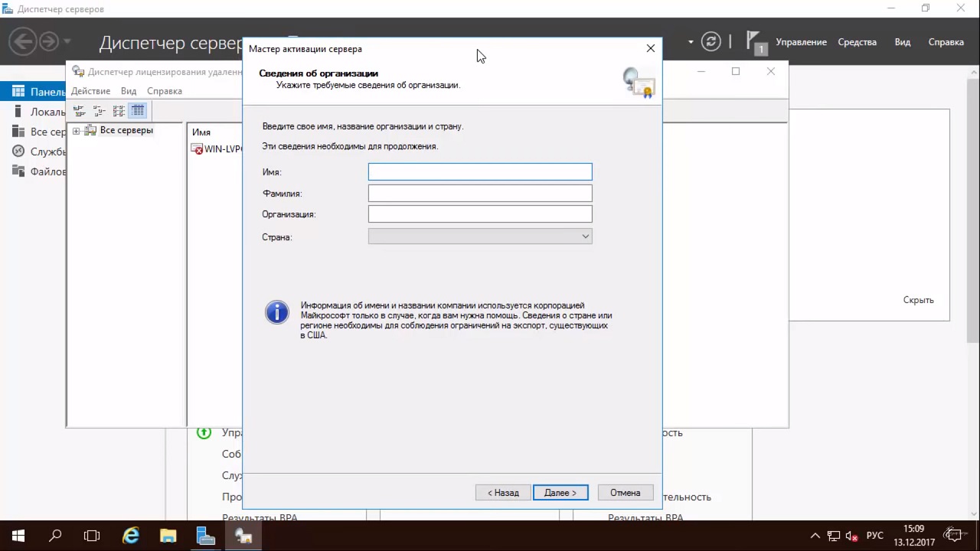Screen dimensions: 980x551
Task: Click the back arrow in Server Manager
Action: click(x=24, y=41)
